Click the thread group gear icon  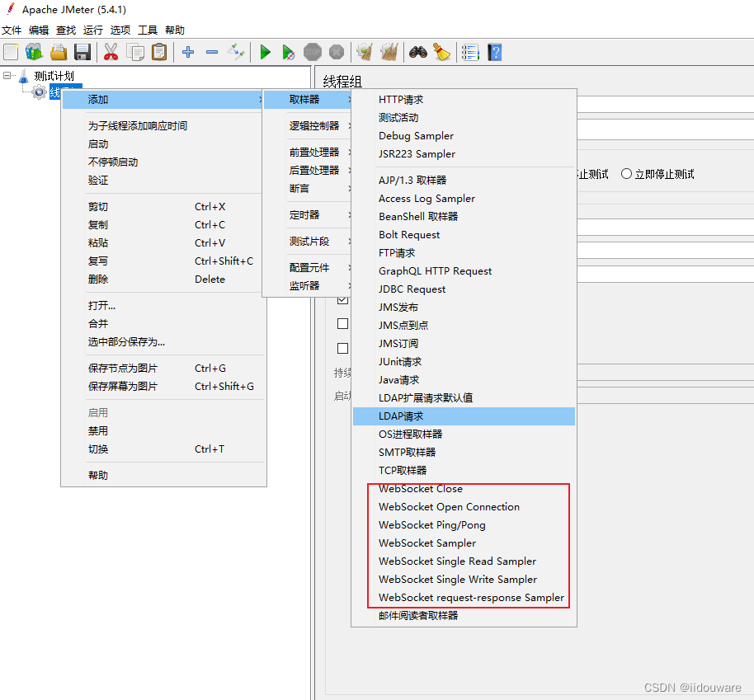(x=40, y=92)
